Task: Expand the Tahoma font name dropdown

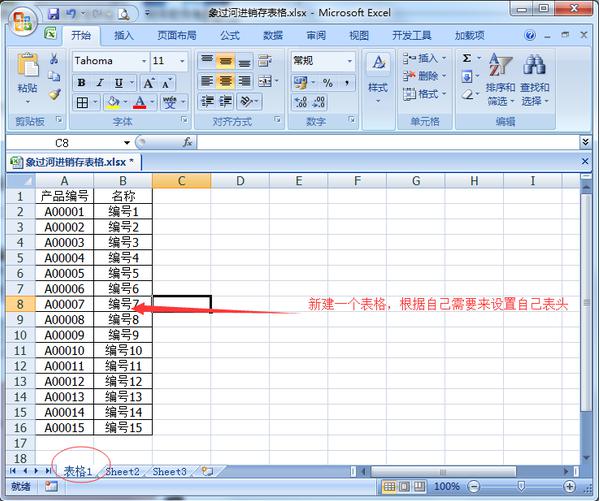Action: (144, 61)
